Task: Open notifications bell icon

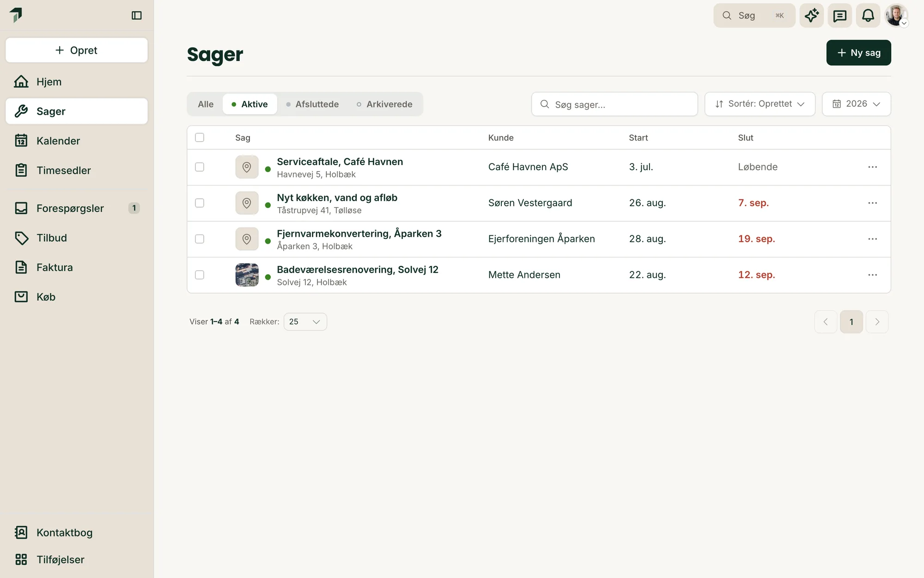Action: click(868, 16)
